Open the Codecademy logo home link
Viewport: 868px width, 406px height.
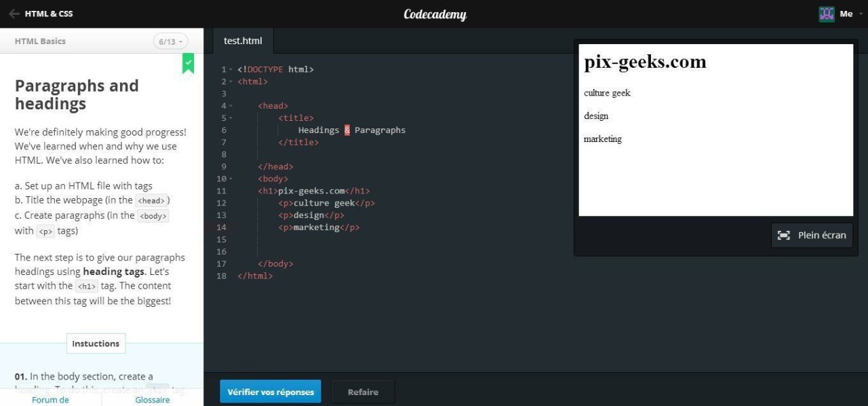(x=435, y=14)
